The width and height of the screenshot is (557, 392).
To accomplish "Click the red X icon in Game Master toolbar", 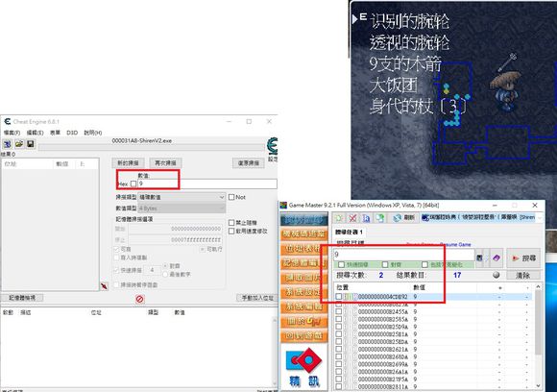I will [352, 217].
